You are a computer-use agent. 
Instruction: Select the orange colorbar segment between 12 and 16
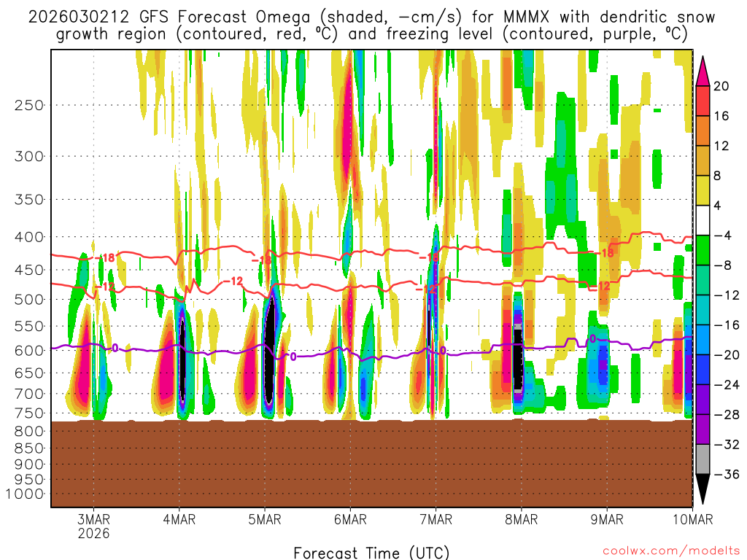tap(703, 131)
